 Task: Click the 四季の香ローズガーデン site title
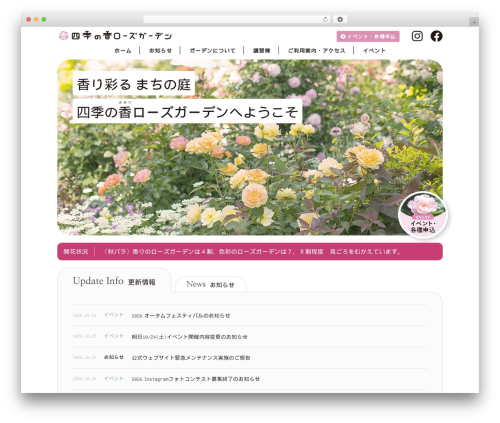click(122, 36)
